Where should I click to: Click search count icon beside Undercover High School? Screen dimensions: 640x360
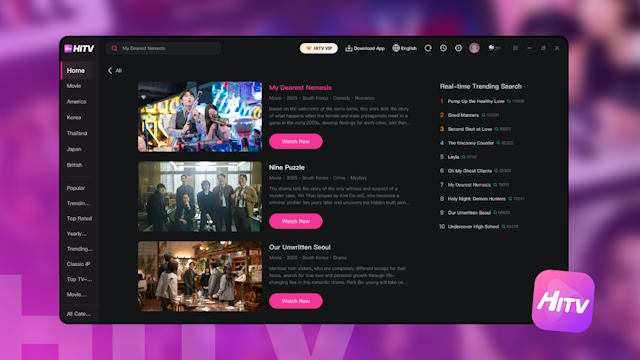click(x=503, y=227)
